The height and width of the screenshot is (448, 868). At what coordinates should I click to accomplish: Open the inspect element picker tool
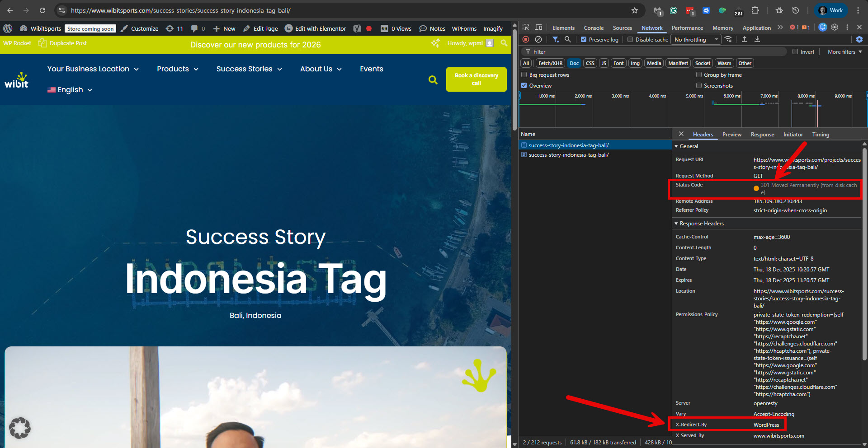click(x=526, y=28)
